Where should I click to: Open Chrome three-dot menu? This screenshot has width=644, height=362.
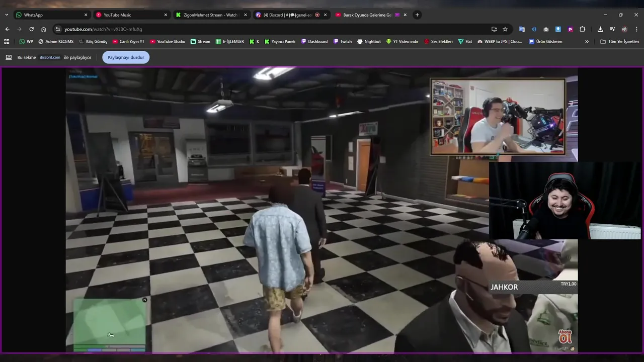coord(636,29)
